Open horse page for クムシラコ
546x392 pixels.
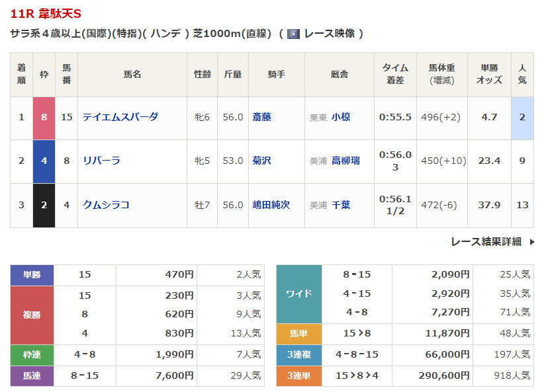click(105, 205)
